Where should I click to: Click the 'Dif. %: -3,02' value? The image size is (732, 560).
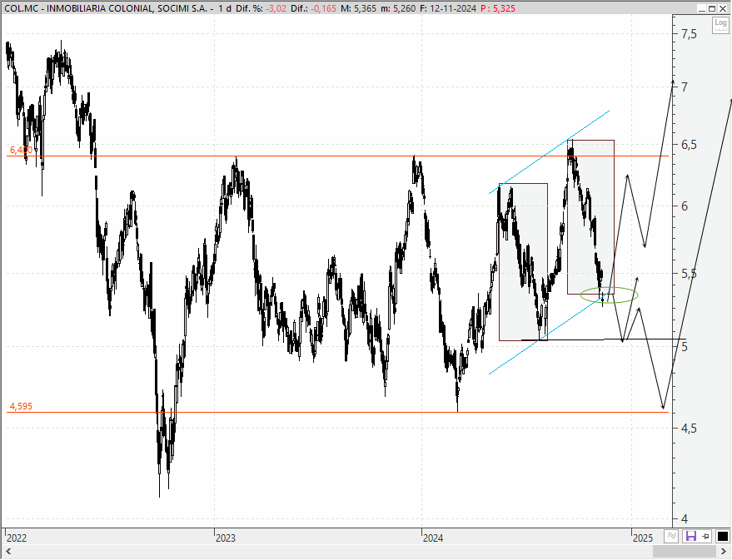point(261,8)
